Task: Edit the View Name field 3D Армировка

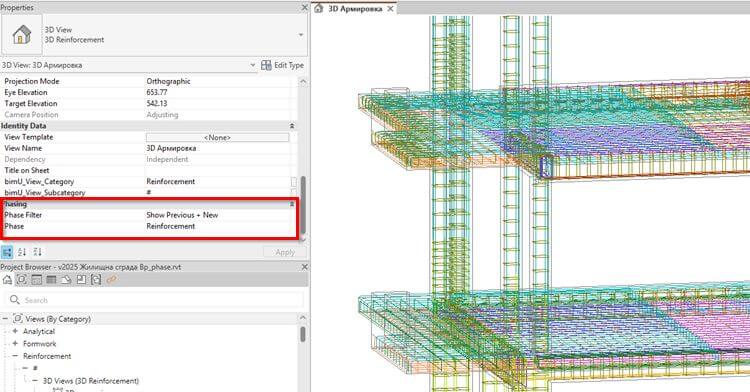Action: [218, 148]
